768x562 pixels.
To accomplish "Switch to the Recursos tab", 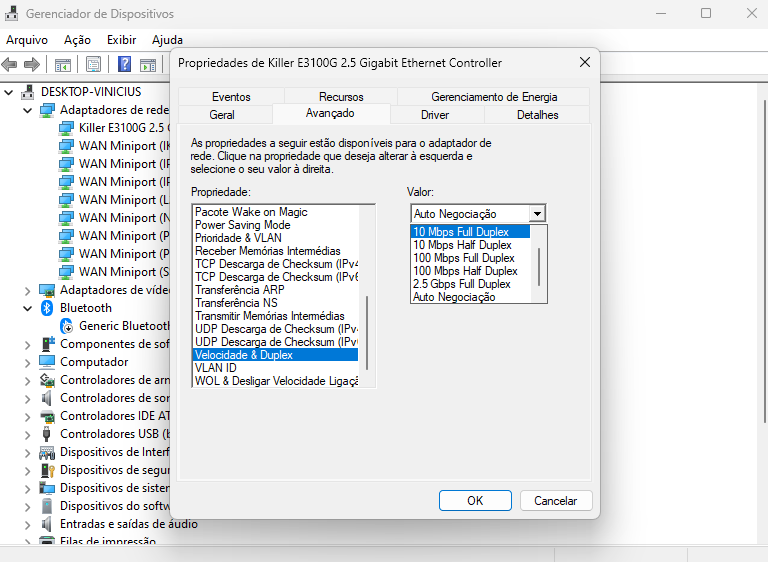I will [341, 97].
